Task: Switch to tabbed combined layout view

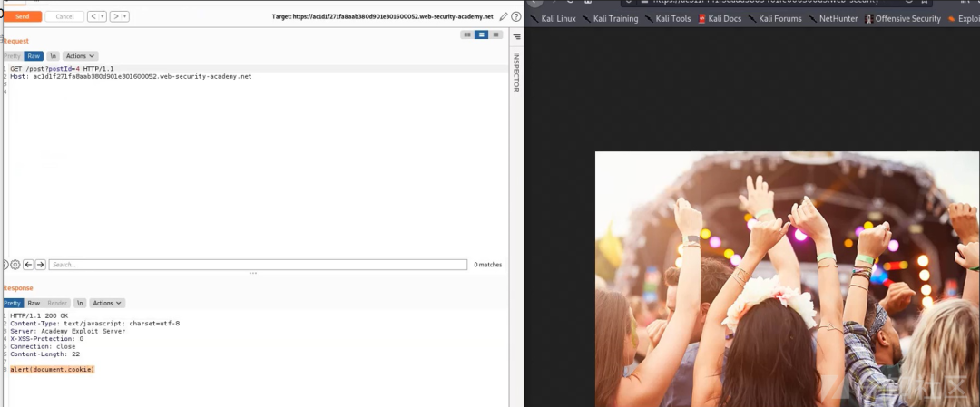Action: click(x=496, y=35)
